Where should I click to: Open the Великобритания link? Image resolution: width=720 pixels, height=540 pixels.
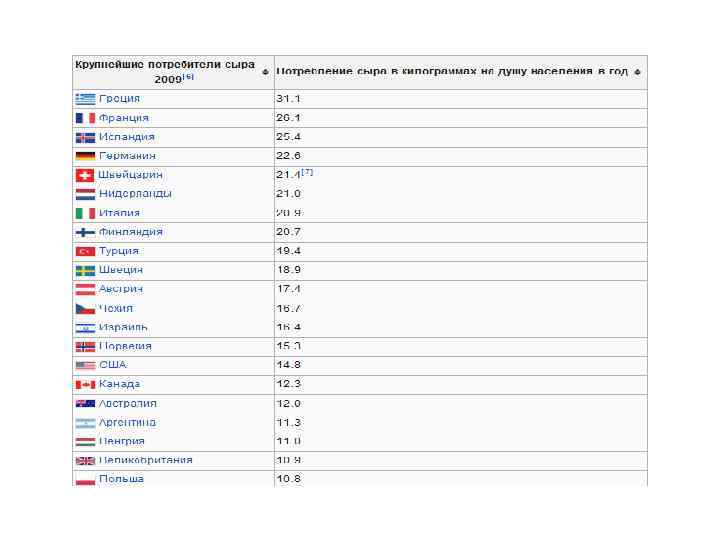[x=146, y=460]
